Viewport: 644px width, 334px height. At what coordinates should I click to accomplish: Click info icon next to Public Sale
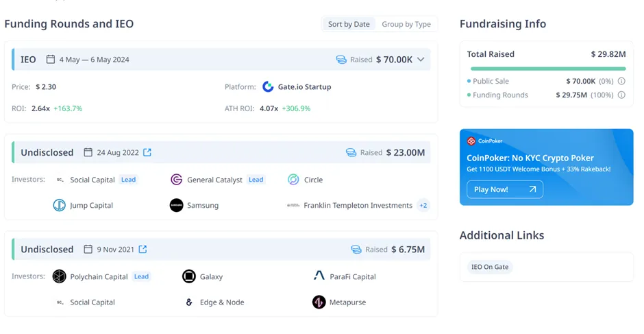[x=621, y=81]
